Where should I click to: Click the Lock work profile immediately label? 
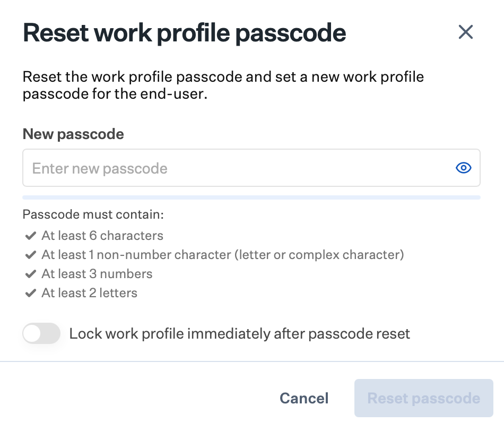coord(240,334)
